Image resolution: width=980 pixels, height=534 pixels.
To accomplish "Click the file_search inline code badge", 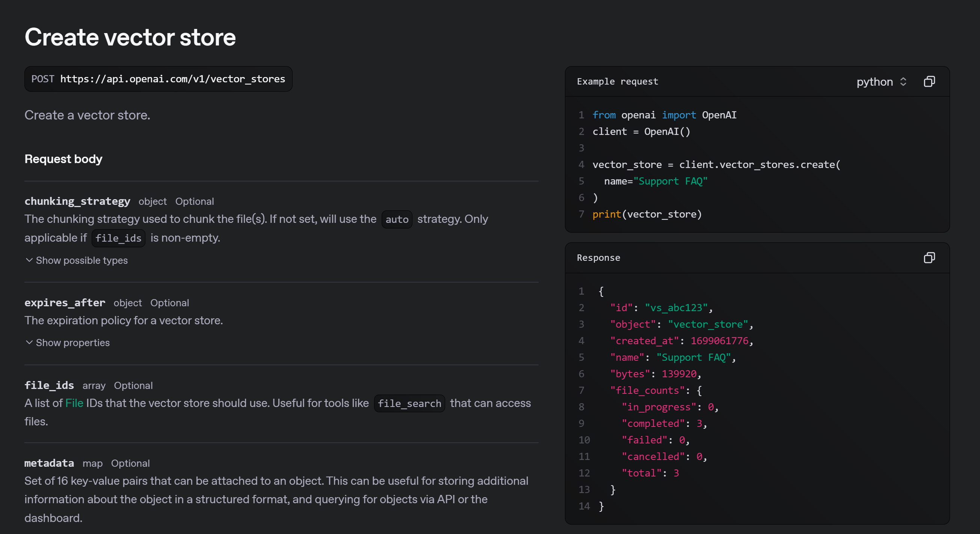I will [409, 404].
